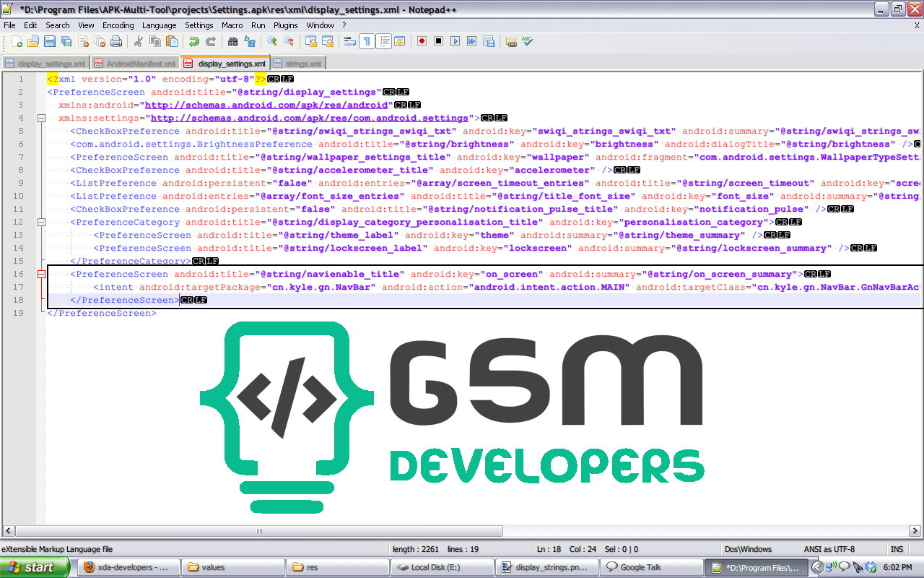Screen dimensions: 924x578
Task: Open the Plugins menu
Action: 286,25
